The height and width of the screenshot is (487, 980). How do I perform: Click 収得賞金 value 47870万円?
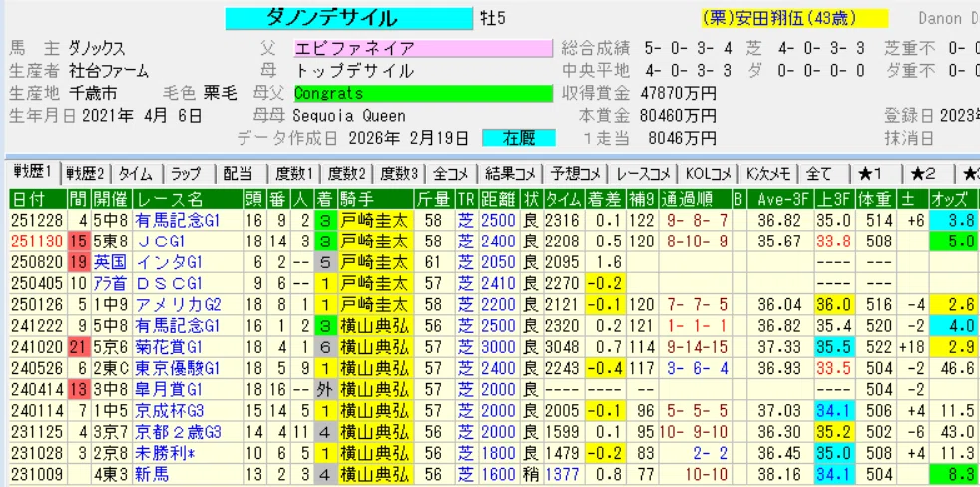pyautogui.click(x=678, y=93)
